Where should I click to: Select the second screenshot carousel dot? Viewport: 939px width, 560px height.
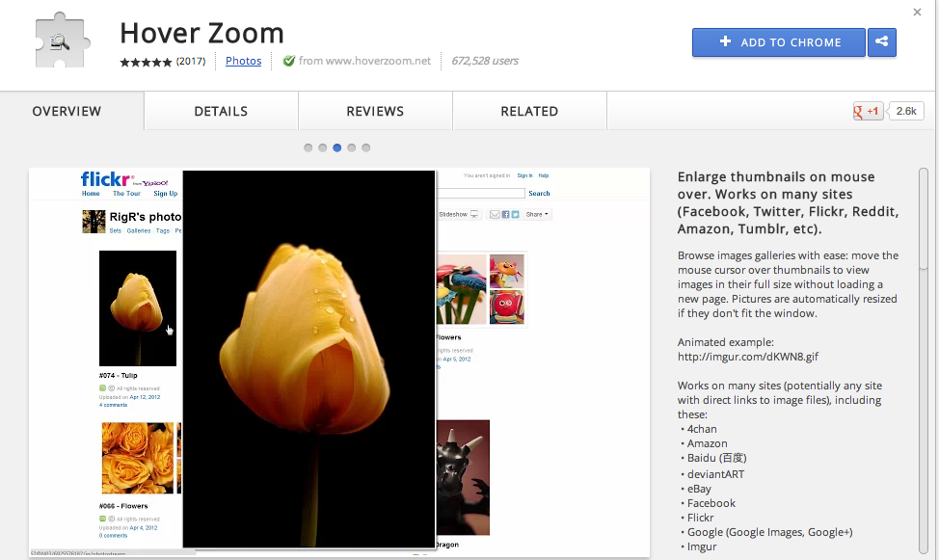tap(322, 147)
